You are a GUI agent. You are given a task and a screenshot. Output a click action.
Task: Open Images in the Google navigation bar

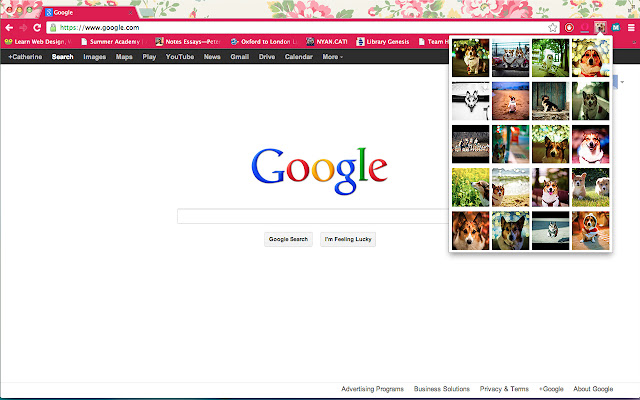click(94, 57)
